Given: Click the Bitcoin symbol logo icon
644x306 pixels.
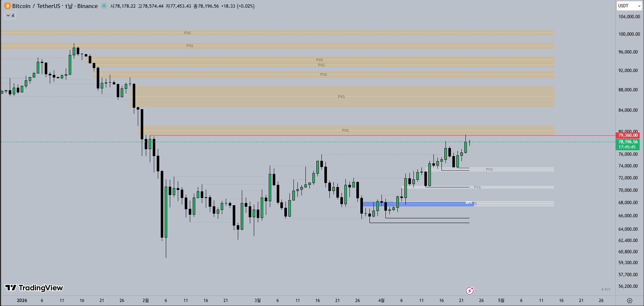Looking at the screenshot, I should pos(8,6).
